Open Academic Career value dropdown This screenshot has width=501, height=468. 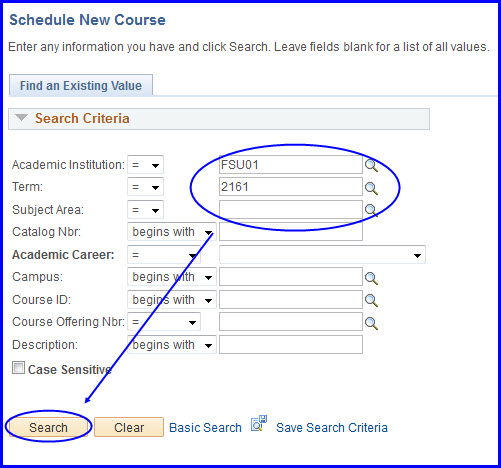(322, 255)
